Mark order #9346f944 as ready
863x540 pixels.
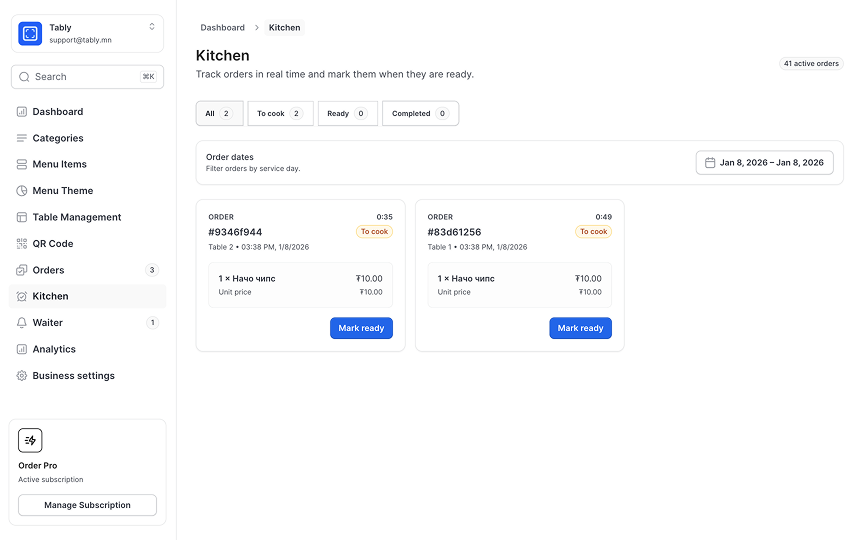[x=361, y=328]
